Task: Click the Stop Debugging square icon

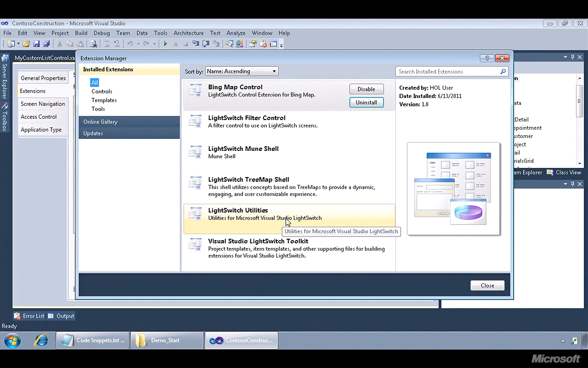Action: point(186,44)
